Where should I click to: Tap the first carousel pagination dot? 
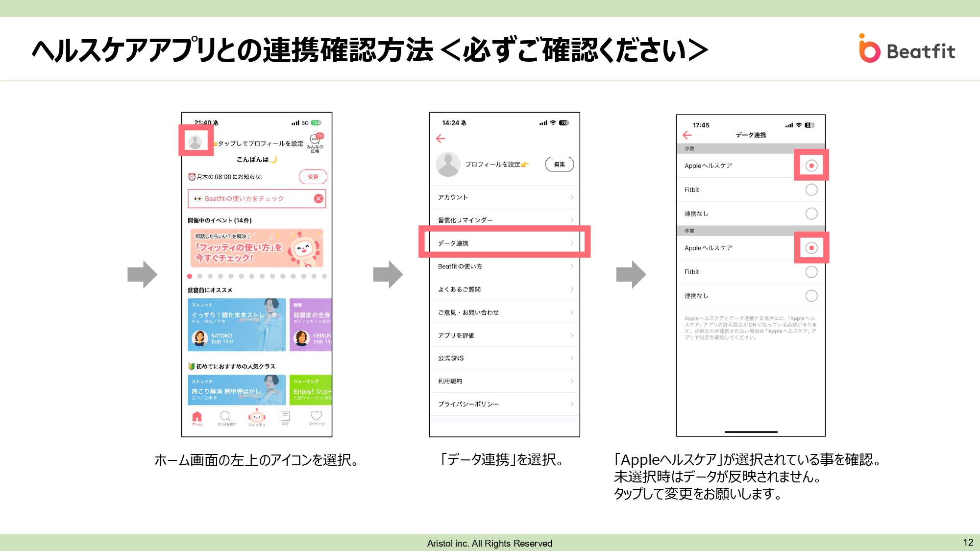pyautogui.click(x=190, y=276)
